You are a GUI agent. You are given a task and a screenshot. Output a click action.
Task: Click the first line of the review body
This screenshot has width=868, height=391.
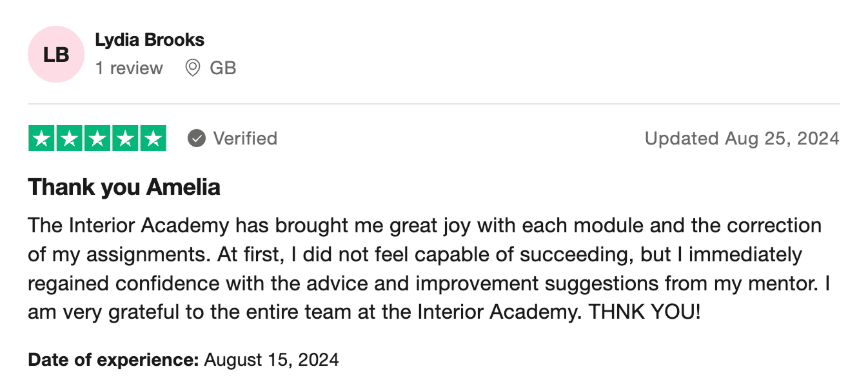pyautogui.click(x=424, y=226)
